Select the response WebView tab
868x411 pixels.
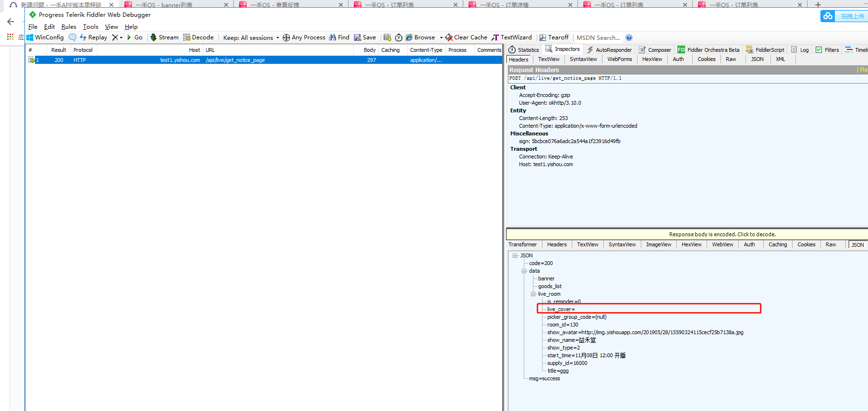click(723, 245)
